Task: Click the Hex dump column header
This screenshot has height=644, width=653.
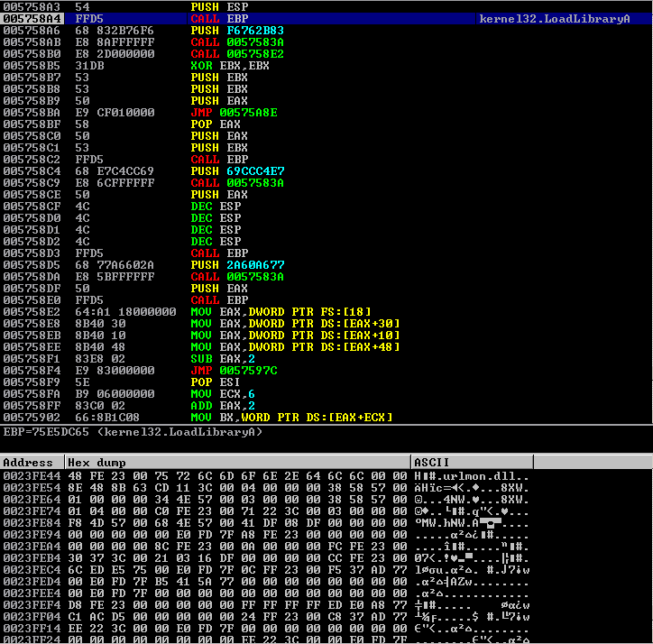Action: pyautogui.click(x=237, y=462)
